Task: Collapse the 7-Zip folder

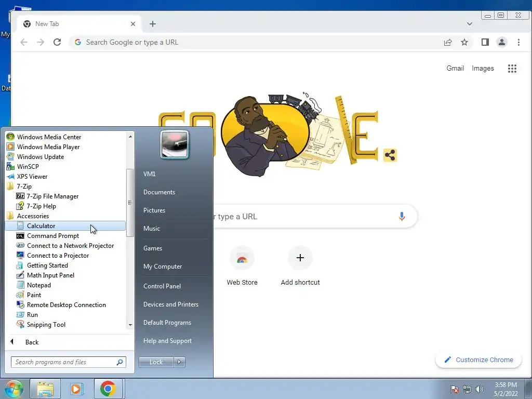Action: tap(65, 187)
